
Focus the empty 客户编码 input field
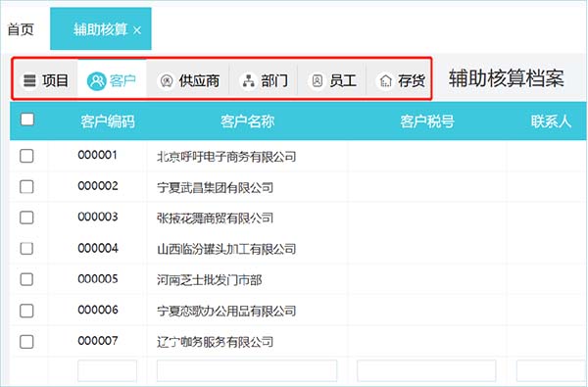(107, 370)
